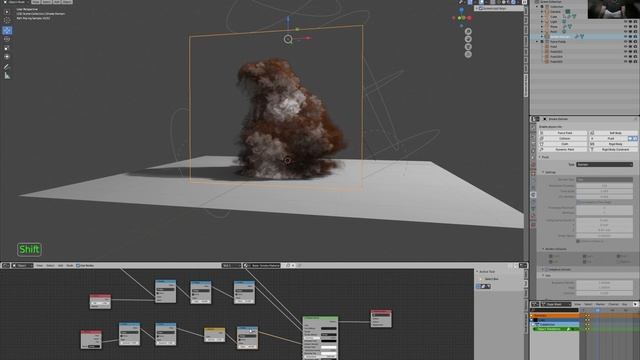Image resolution: width=640 pixels, height=360 pixels.
Task: Click the Time Scale value field
Action: 604,191
